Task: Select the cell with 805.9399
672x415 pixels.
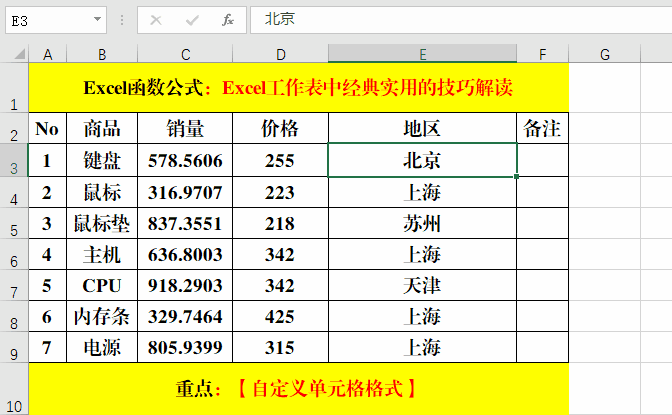Action: [x=185, y=347]
